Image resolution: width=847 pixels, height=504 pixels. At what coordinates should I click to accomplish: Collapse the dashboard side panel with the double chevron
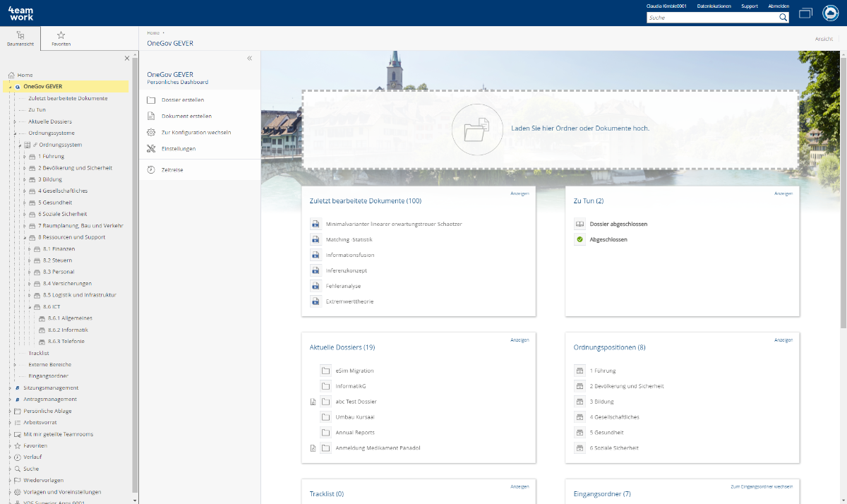(249, 59)
